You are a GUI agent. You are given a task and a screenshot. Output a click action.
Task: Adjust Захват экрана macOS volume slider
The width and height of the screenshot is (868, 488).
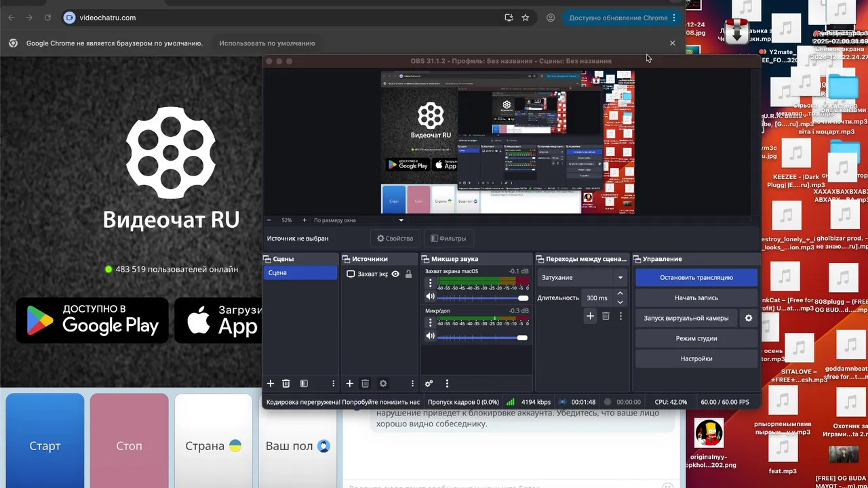483,298
